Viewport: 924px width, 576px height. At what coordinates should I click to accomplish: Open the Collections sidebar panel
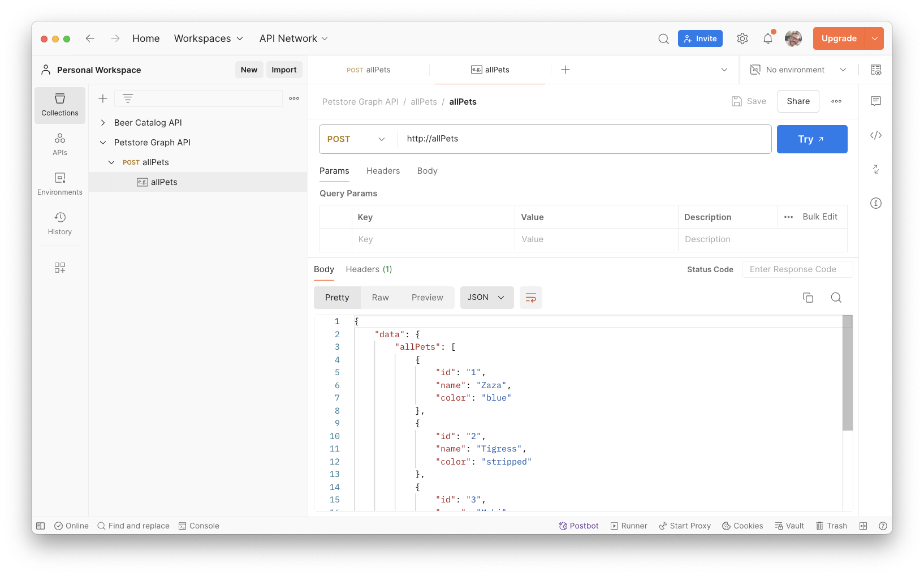(59, 105)
